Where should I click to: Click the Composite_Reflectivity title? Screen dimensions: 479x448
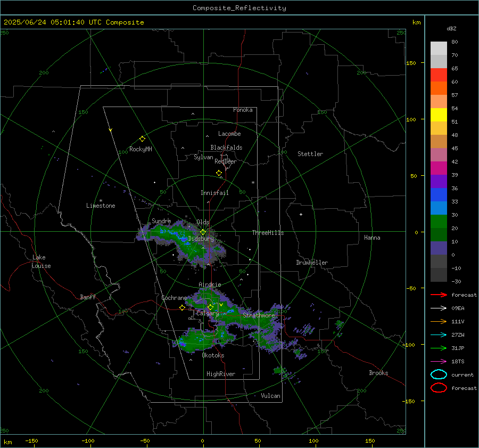click(x=240, y=8)
